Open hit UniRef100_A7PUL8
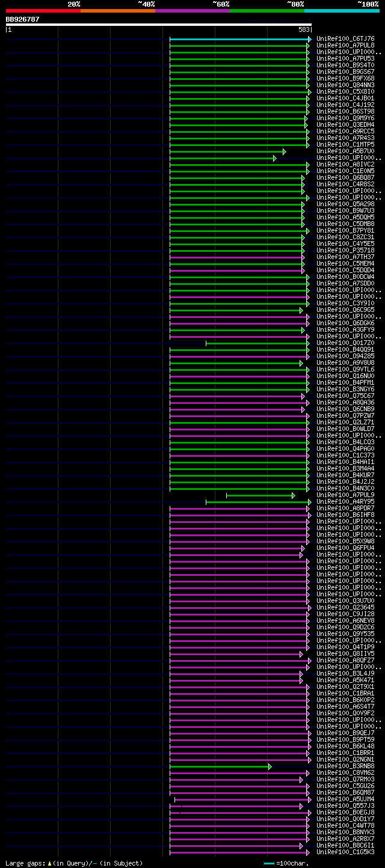Image resolution: width=385 pixels, height=868 pixels. pos(345,45)
